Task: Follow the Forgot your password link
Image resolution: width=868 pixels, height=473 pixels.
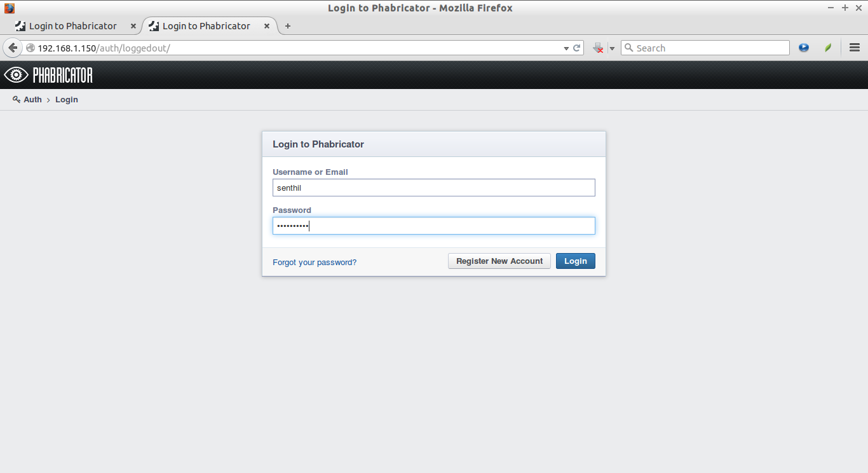Action: 315,262
